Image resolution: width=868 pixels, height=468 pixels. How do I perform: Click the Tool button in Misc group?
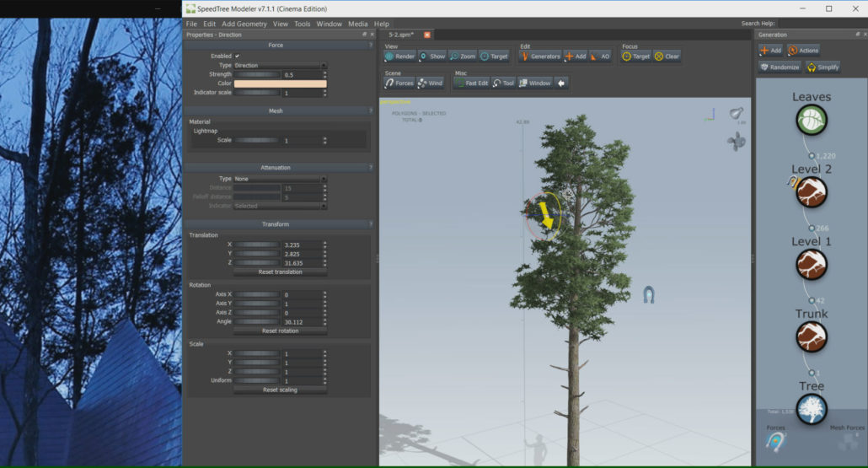coord(503,83)
